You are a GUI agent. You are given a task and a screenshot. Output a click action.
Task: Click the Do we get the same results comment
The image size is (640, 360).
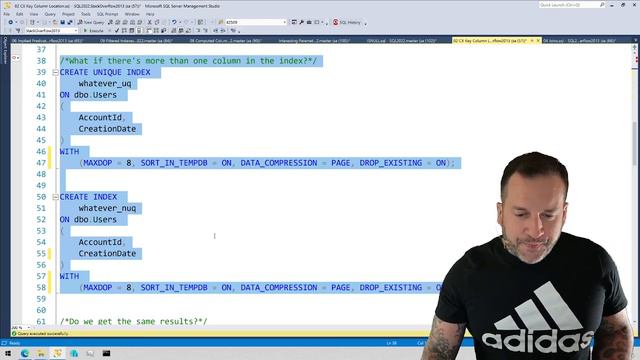(133, 321)
